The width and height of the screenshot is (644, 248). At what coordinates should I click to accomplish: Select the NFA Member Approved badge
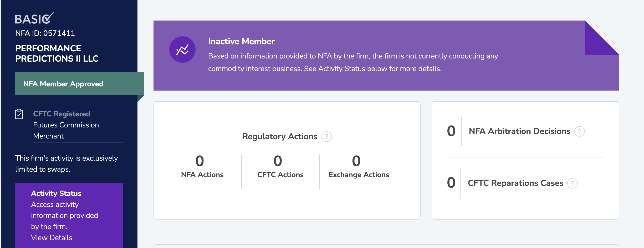(x=64, y=84)
